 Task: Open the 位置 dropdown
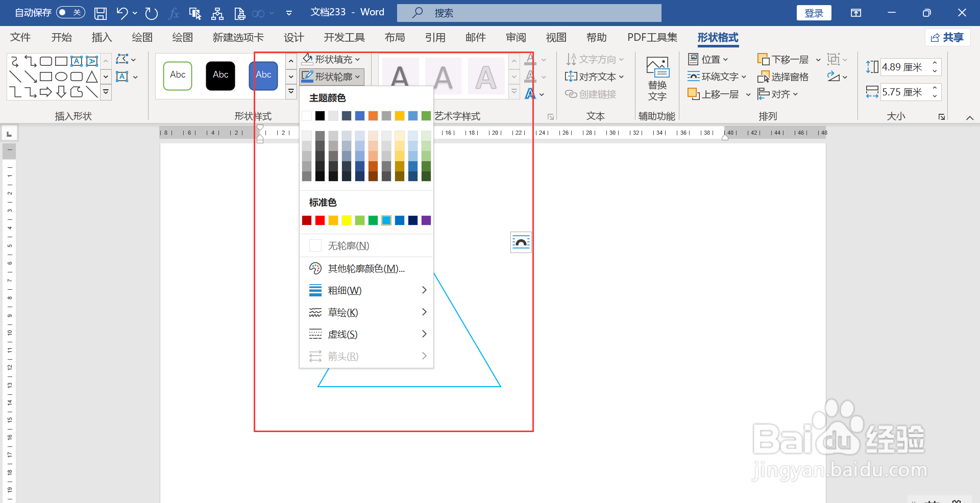point(708,59)
